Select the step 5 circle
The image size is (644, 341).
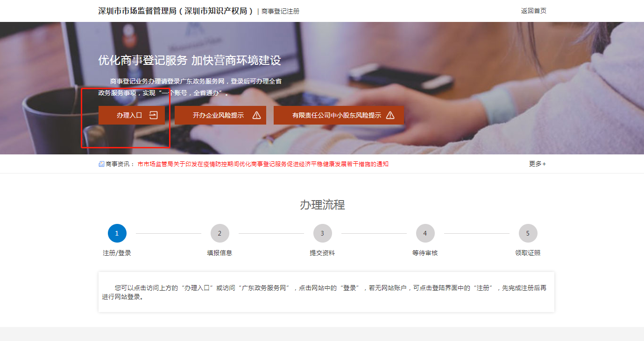click(x=528, y=233)
